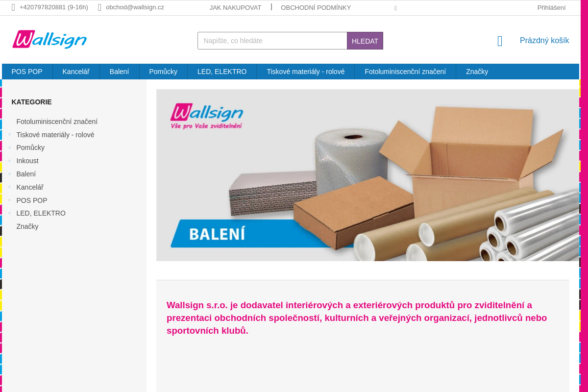Image resolution: width=588 pixels, height=392 pixels.
Task: Open the Jak nakupovat link
Action: 236,7
